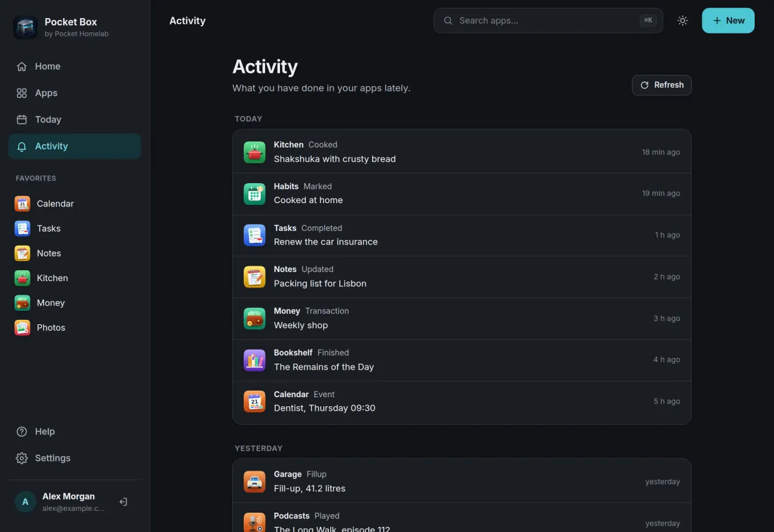774x532 pixels.
Task: Open 'Packing list for Lisbon' entry
Action: tap(462, 277)
